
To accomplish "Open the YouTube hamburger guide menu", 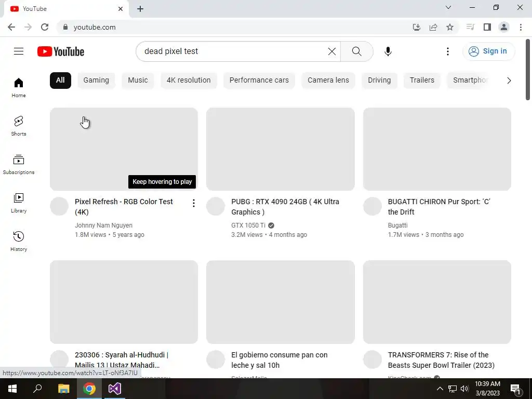I will click(19, 51).
